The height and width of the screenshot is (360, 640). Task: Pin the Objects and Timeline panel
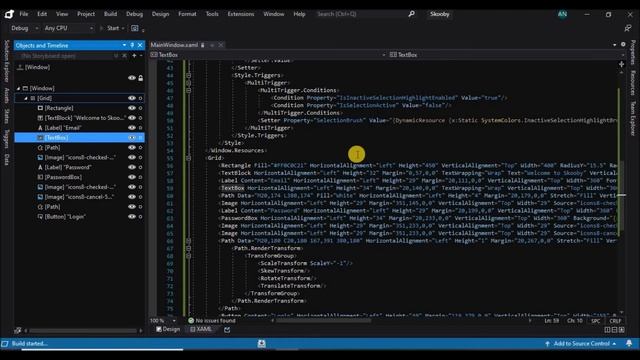click(x=132, y=45)
